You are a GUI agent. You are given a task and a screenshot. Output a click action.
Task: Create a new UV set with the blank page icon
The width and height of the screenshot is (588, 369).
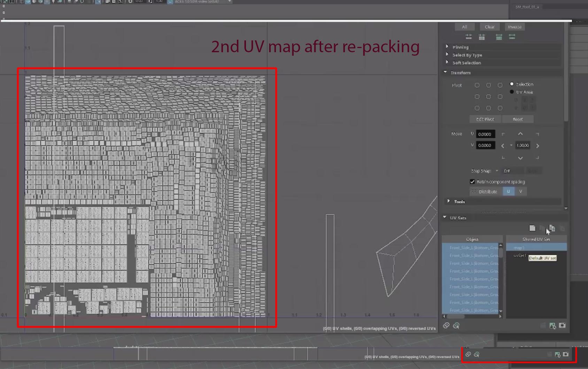[532, 228]
